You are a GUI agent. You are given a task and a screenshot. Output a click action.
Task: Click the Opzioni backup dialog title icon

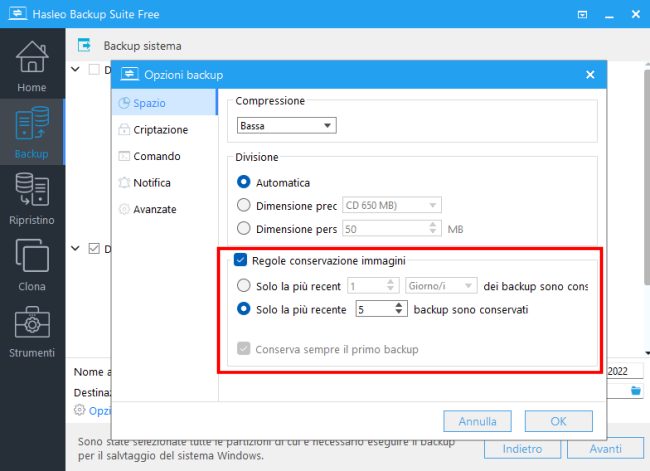[x=129, y=75]
